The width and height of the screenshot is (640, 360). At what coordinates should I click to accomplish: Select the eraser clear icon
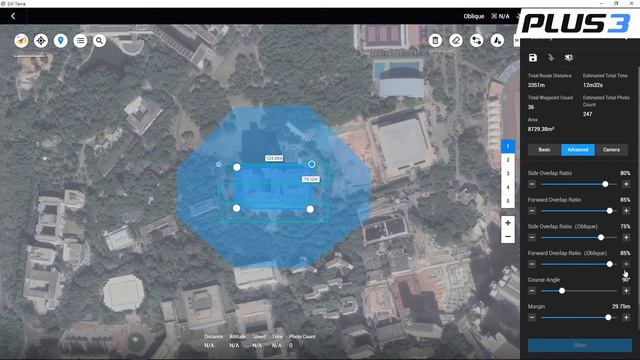pyautogui.click(x=456, y=40)
